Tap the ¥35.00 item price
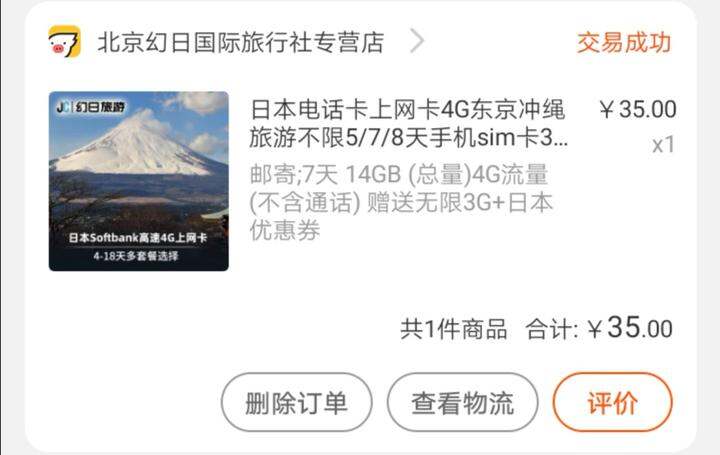 pyautogui.click(x=638, y=109)
